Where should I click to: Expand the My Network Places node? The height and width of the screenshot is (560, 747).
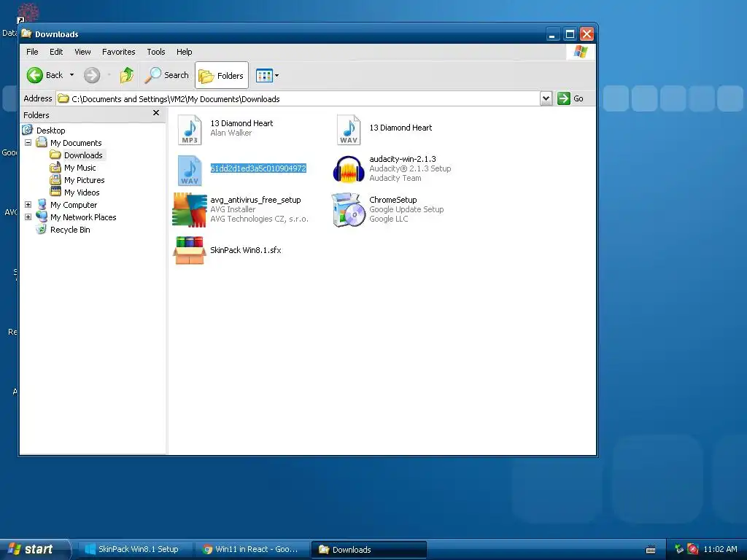[28, 217]
